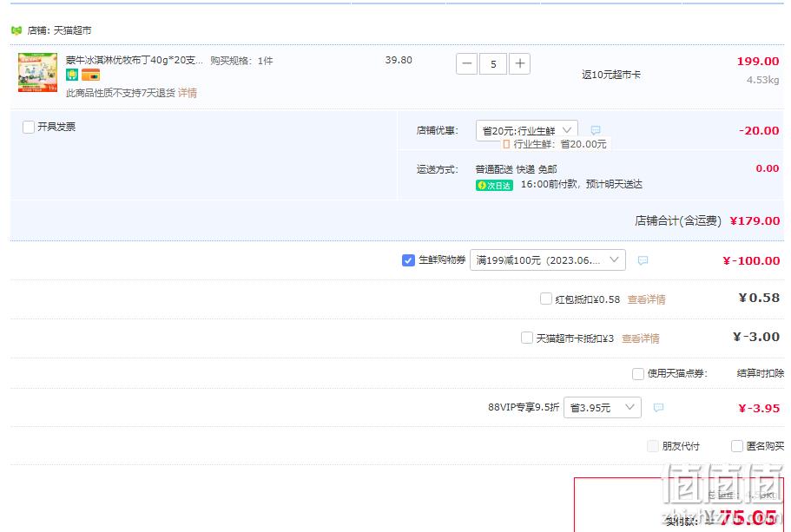791x532 pixels.
Task: Decrease quantity with the minus button
Action: click(466, 64)
